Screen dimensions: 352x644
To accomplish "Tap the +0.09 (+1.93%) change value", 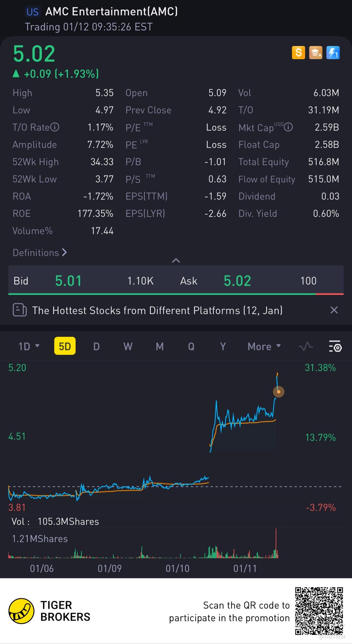I will click(61, 74).
